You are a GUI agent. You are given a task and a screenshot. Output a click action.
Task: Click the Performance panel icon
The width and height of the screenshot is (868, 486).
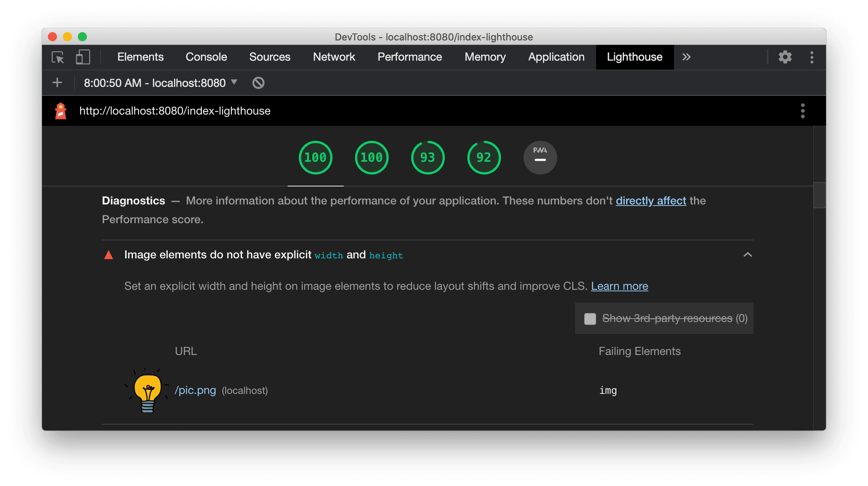410,57
